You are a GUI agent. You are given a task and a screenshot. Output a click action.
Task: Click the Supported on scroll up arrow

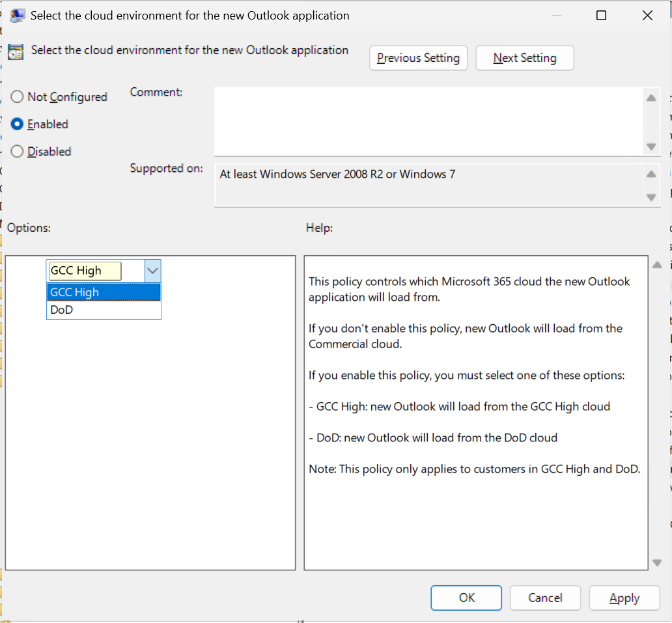[651, 174]
